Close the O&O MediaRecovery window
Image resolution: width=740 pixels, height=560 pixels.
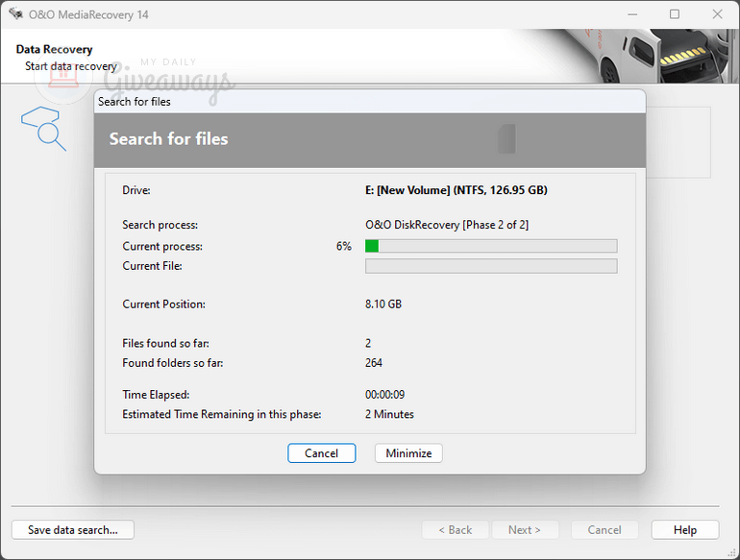[x=717, y=14]
